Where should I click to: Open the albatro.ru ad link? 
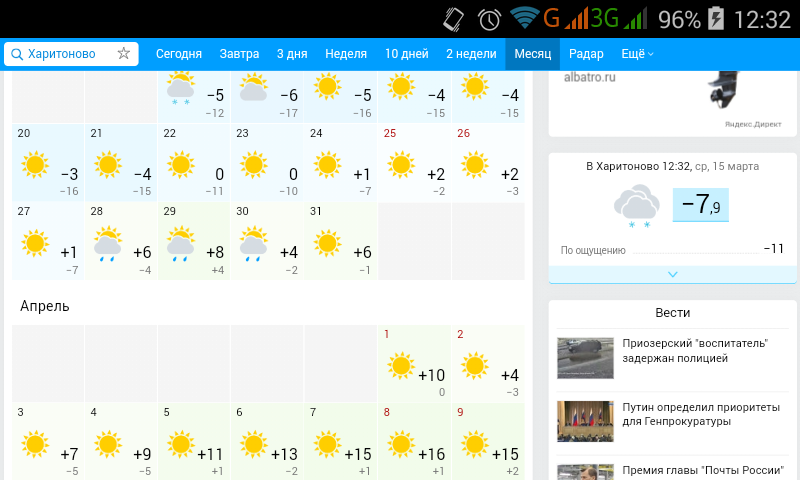point(589,78)
